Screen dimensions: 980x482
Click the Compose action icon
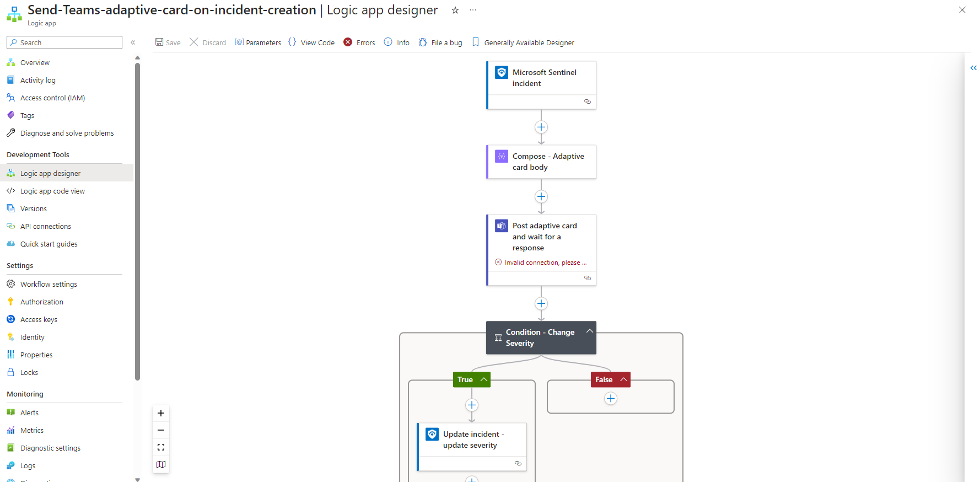click(502, 157)
